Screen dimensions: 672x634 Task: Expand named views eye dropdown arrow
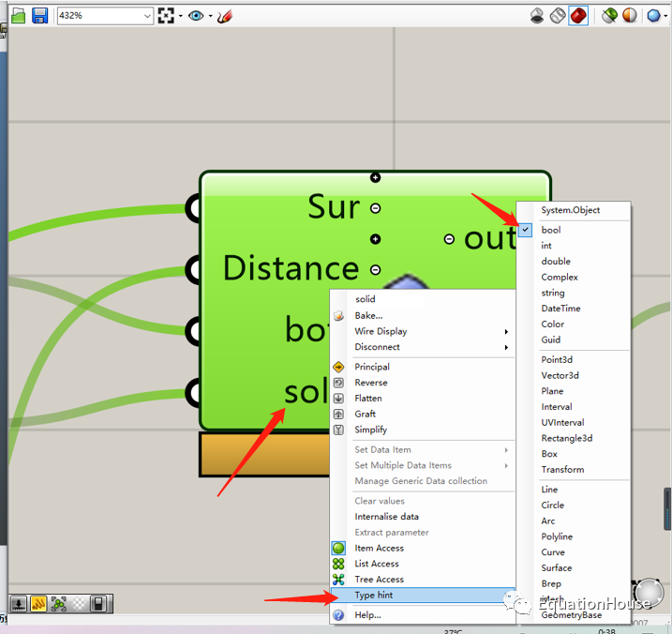(x=211, y=16)
